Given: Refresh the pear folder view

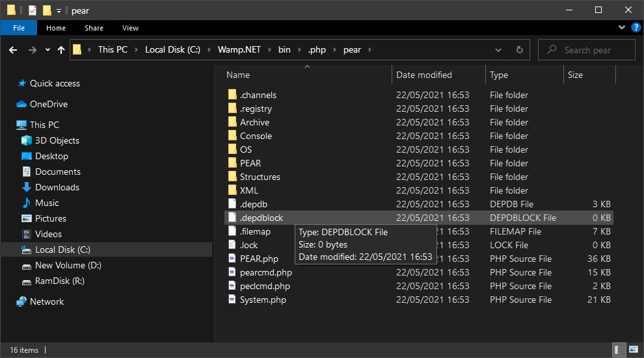Looking at the screenshot, I should click(x=520, y=50).
